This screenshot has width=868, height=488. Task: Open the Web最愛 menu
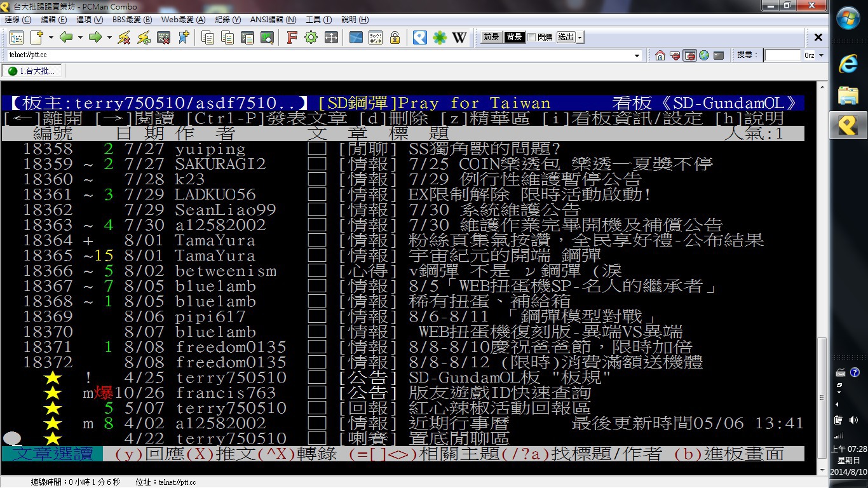click(x=183, y=20)
